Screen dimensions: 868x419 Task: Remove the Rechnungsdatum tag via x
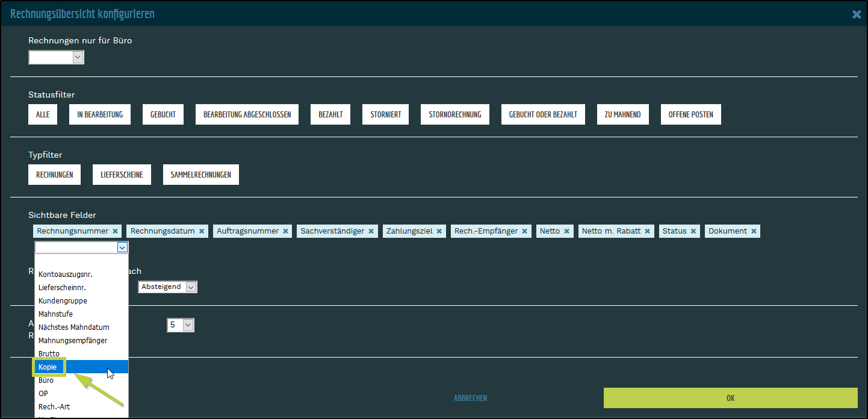click(x=202, y=231)
